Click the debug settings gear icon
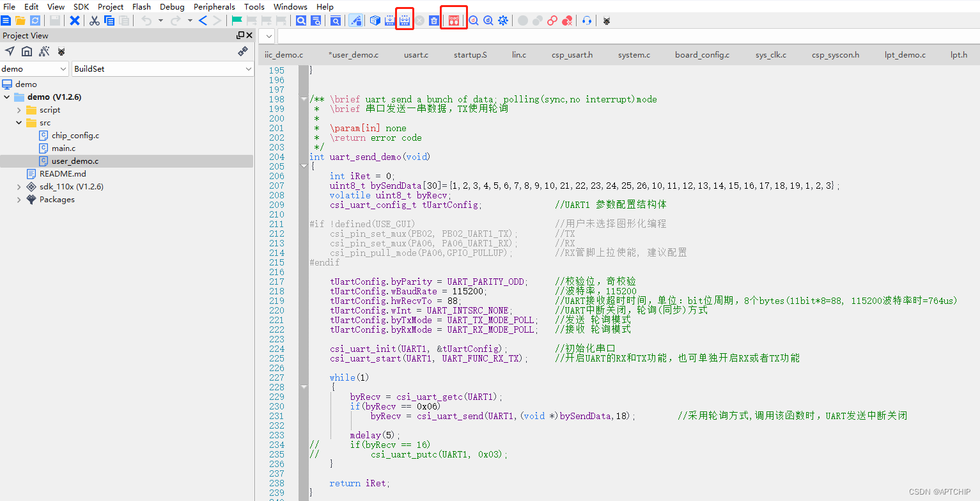980x501 pixels. pos(502,20)
